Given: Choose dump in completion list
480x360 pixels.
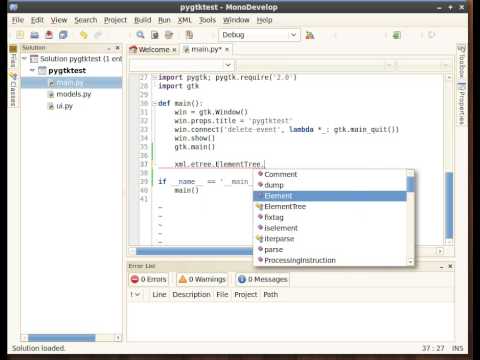Looking at the screenshot, I should coord(330,185).
